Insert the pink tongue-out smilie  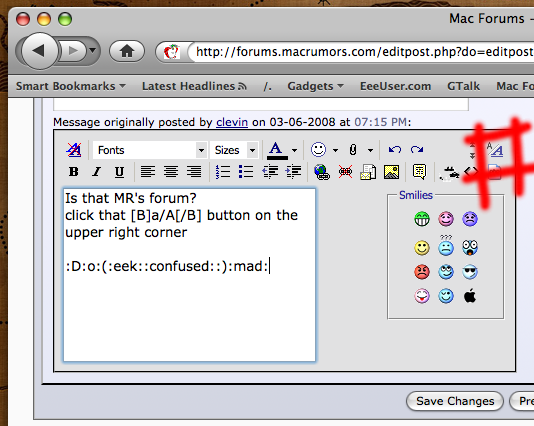click(x=422, y=296)
